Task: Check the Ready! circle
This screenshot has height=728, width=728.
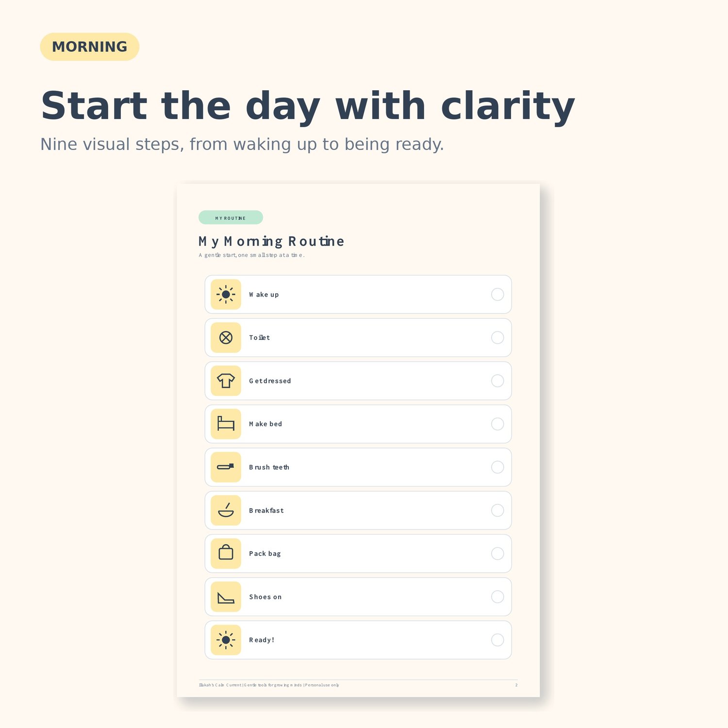Action: (x=497, y=640)
